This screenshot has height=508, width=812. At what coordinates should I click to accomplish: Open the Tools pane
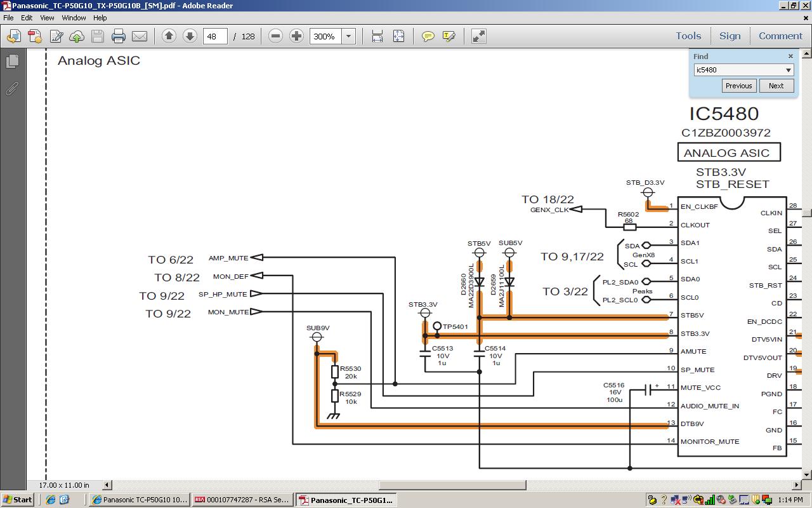(688, 36)
